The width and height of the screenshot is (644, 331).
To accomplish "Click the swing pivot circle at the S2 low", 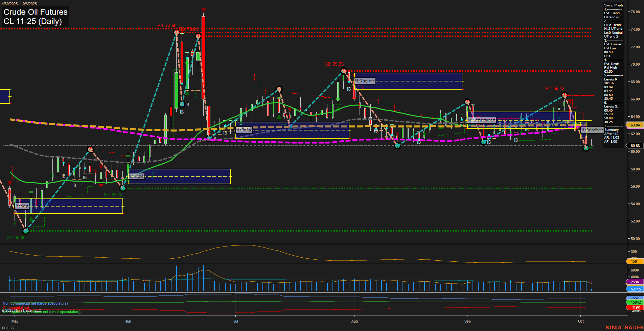I will 26,231.
